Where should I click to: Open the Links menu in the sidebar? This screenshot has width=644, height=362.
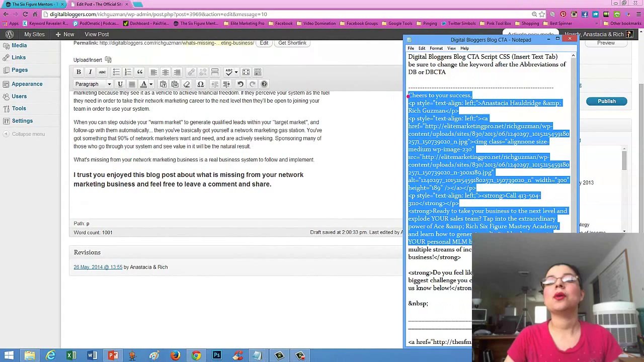[x=19, y=57]
